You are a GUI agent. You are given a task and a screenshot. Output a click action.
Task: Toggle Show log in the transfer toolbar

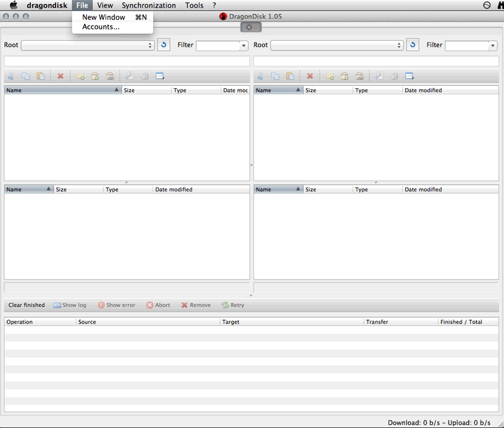tap(69, 305)
